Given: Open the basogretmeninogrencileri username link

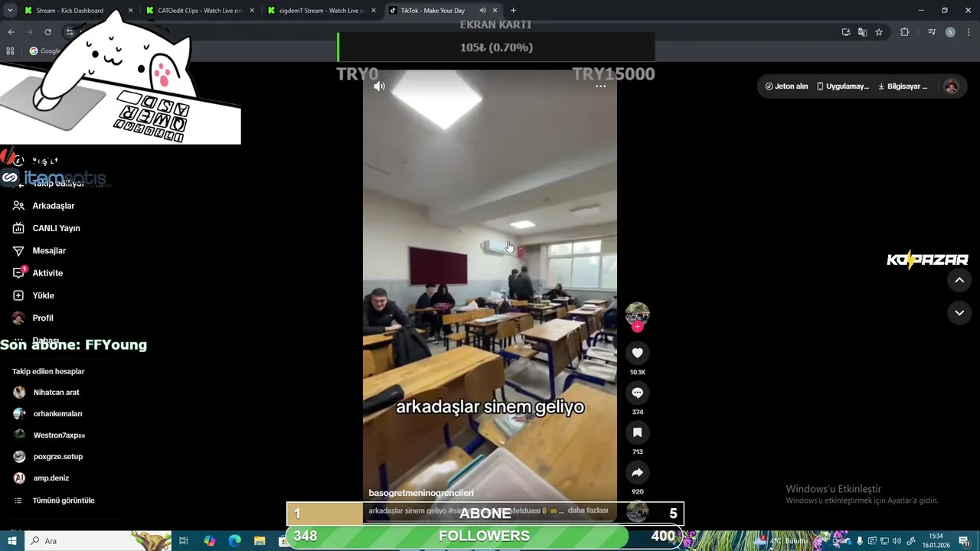Looking at the screenshot, I should coord(421,493).
